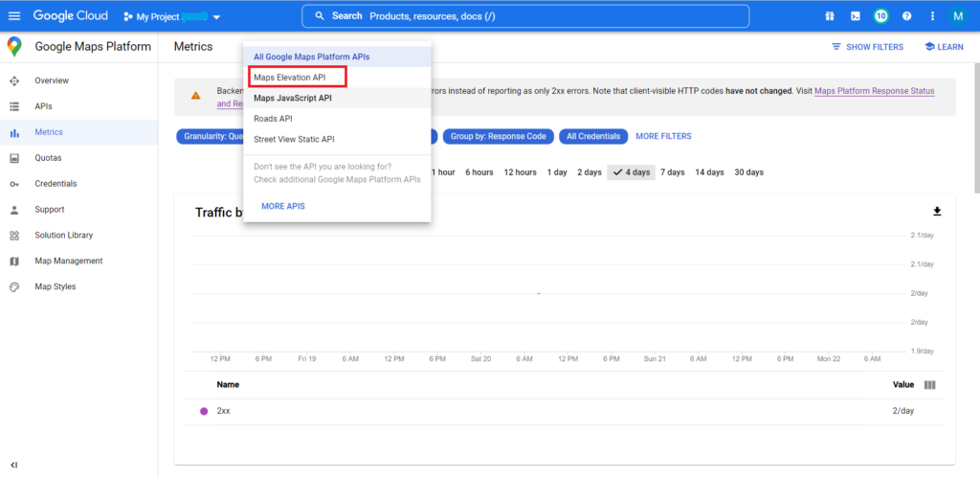The image size is (980, 477).
Task: Open the gift free trial icon
Action: coord(830,16)
